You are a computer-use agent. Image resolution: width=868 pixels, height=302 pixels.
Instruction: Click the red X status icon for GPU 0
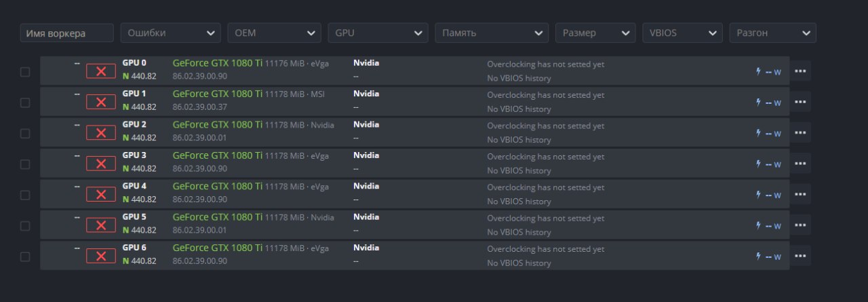click(x=101, y=71)
